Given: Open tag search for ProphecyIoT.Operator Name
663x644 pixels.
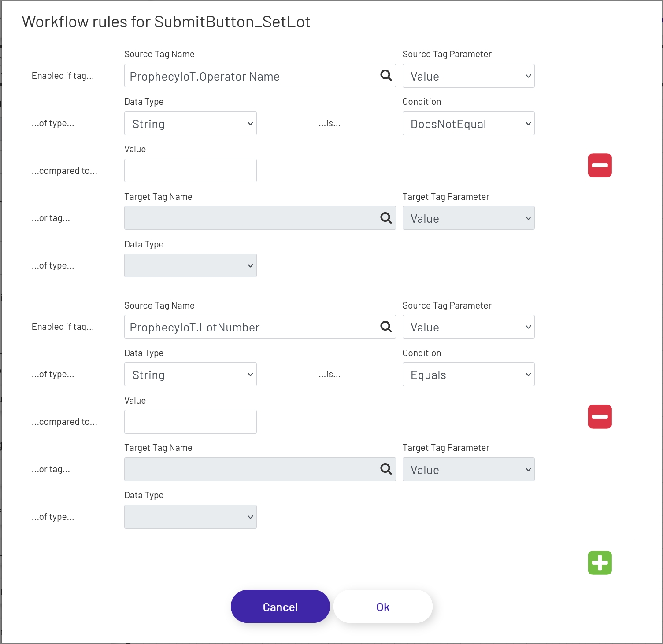Looking at the screenshot, I should (386, 76).
